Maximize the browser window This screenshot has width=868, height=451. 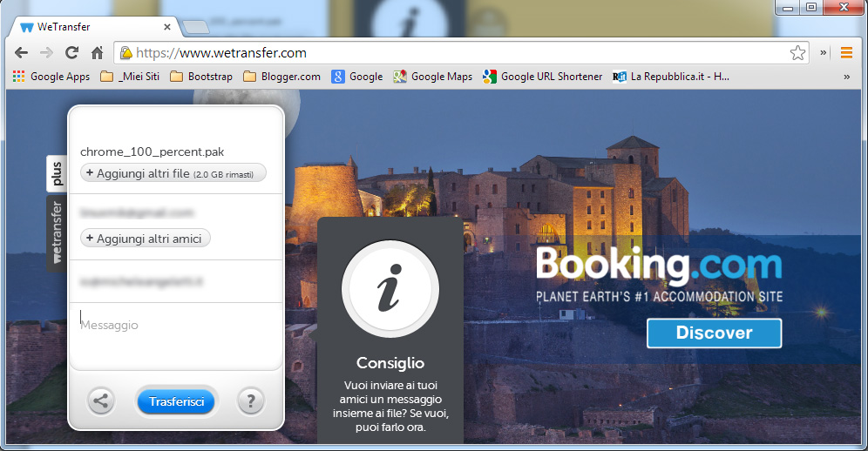(811, 7)
